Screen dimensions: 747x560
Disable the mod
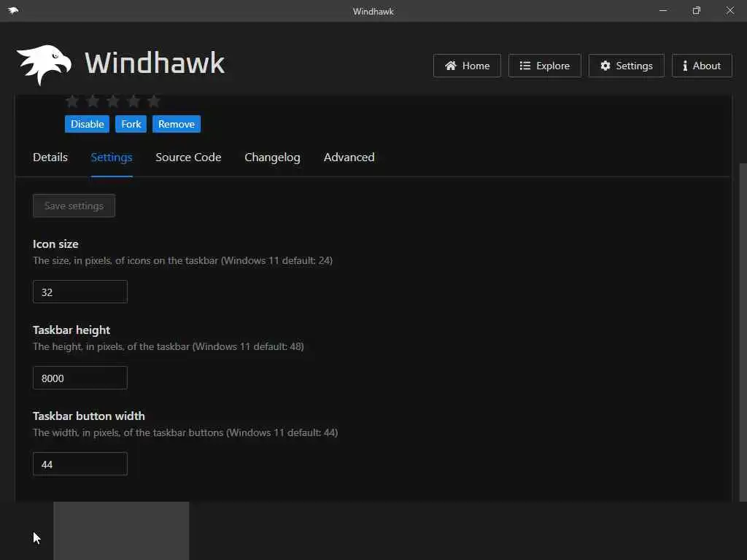(x=88, y=124)
